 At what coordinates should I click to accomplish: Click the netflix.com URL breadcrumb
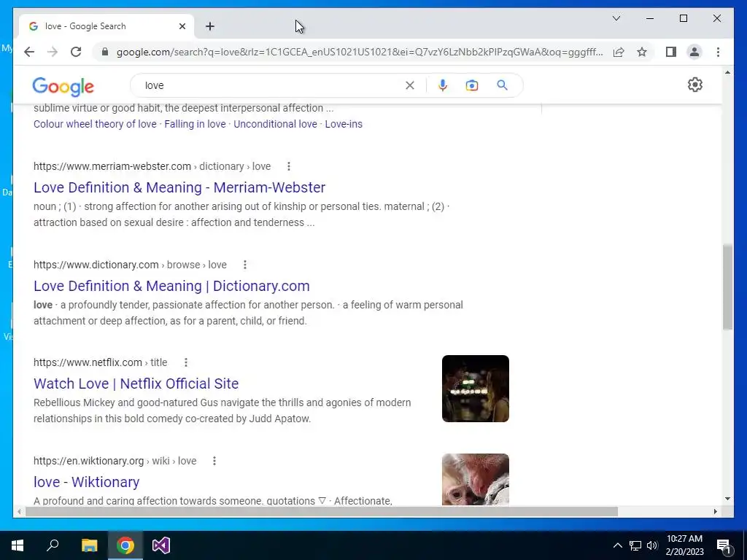click(x=100, y=362)
